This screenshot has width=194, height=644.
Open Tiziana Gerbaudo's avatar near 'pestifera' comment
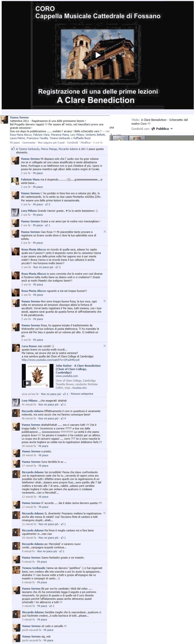tap(16, 570)
